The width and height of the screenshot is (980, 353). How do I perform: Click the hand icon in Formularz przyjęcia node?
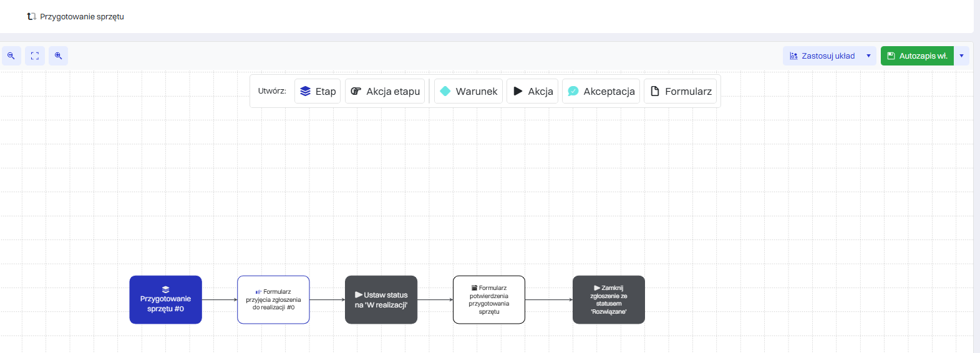point(258,292)
